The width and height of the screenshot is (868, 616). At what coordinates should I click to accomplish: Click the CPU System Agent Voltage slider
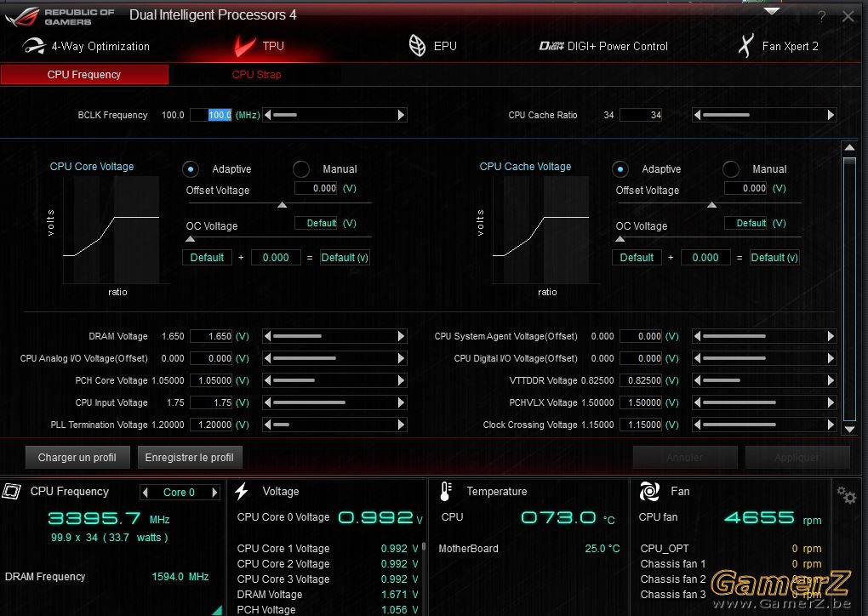[764, 336]
